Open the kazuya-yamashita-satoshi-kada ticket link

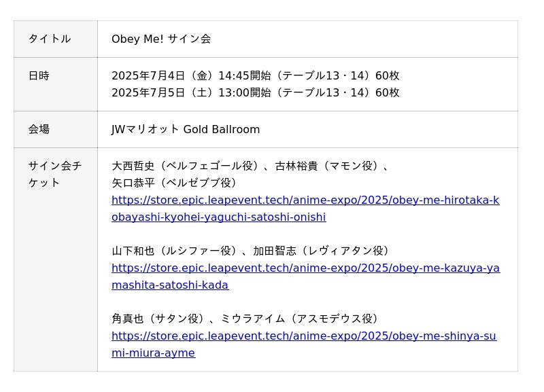pos(305,268)
